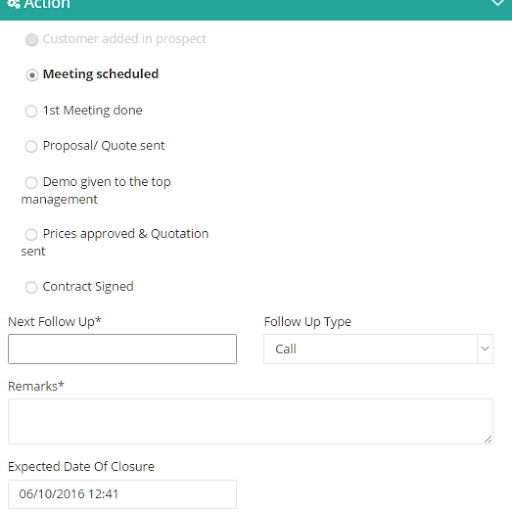Click the gears icon beside Action header
Viewport: 512px width, 512px height.
click(14, 4)
